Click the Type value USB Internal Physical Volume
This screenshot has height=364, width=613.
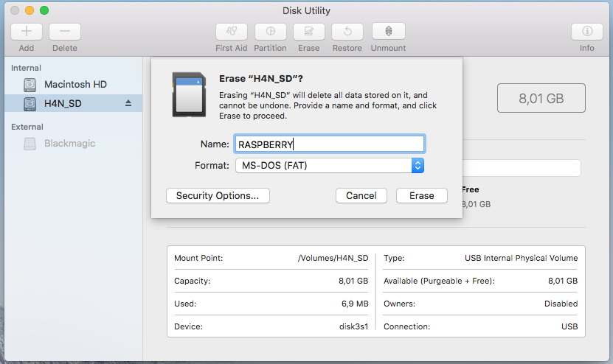coord(521,258)
